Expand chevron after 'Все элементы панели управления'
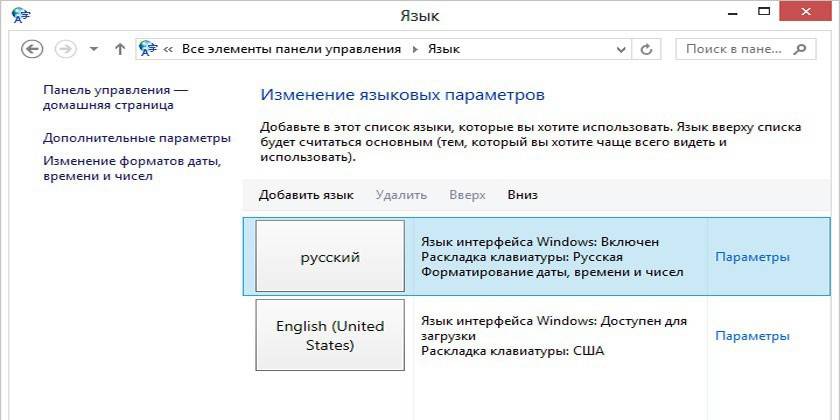840x420 pixels. [x=413, y=49]
